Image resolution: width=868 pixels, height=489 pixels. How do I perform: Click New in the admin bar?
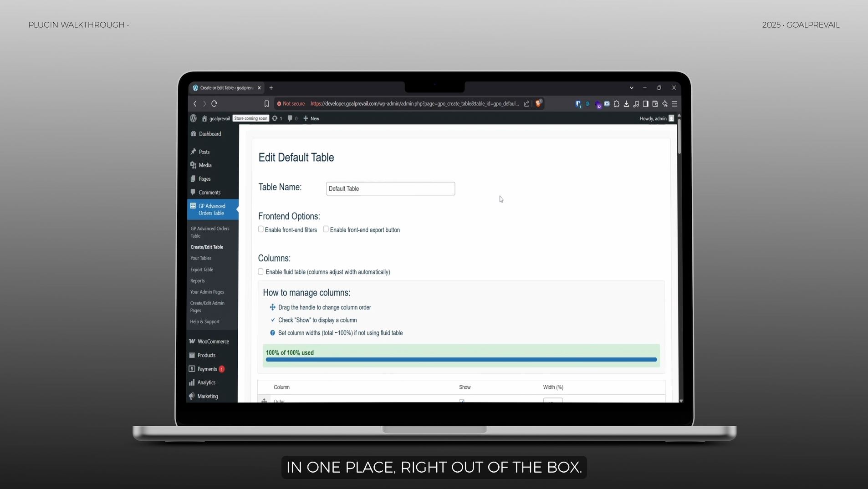pos(311,118)
